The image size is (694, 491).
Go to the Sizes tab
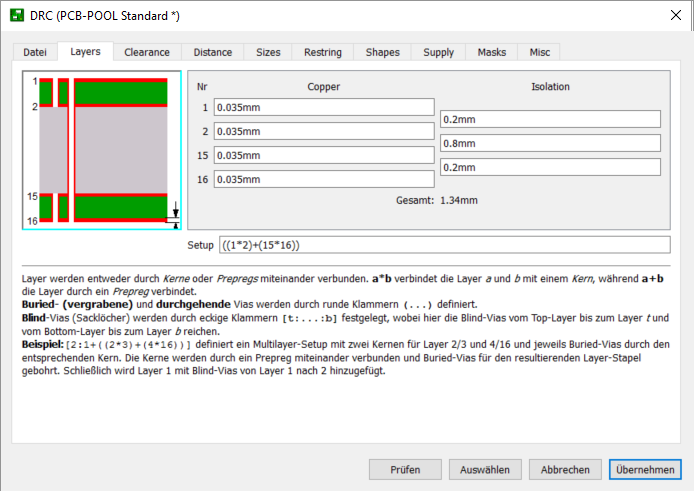pyautogui.click(x=268, y=52)
